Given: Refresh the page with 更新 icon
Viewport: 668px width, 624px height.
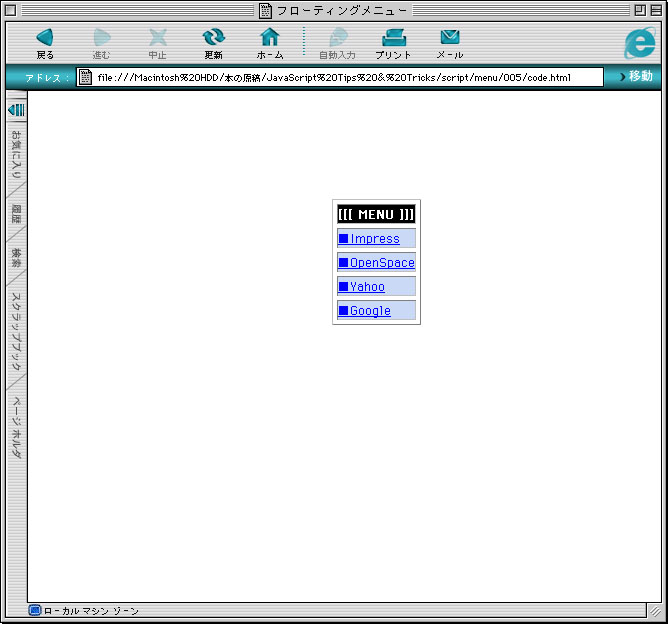Looking at the screenshot, I should [x=213, y=38].
